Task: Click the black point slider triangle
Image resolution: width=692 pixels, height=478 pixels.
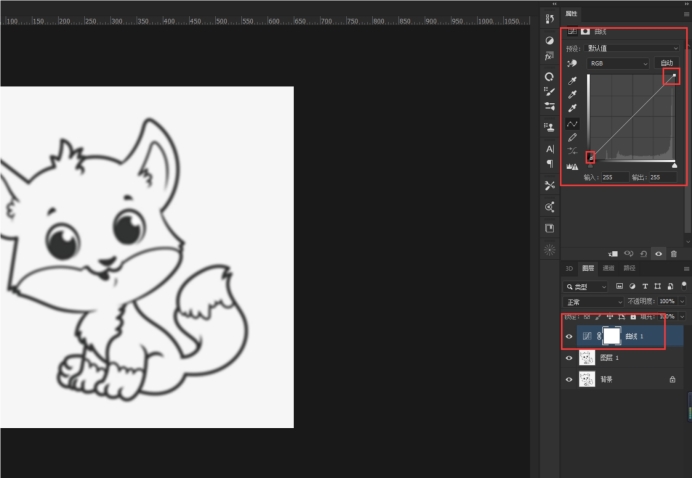Action: coord(590,166)
